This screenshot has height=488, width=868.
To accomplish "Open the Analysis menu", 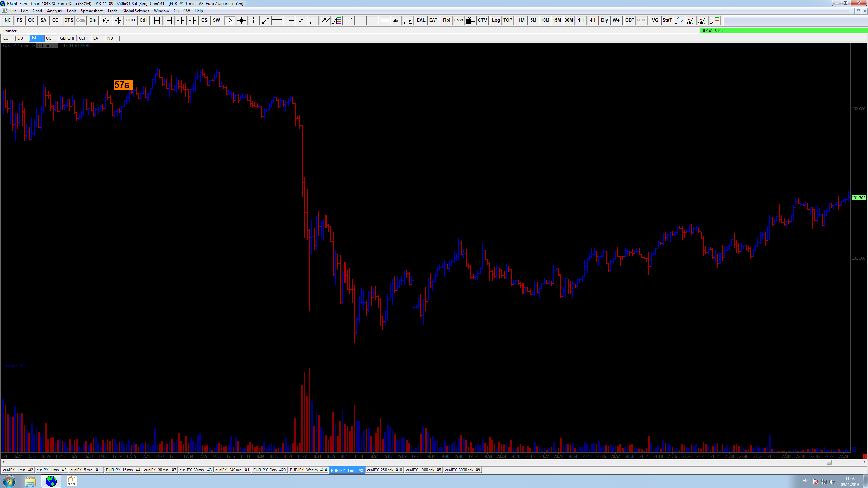I will pyautogui.click(x=54, y=11).
